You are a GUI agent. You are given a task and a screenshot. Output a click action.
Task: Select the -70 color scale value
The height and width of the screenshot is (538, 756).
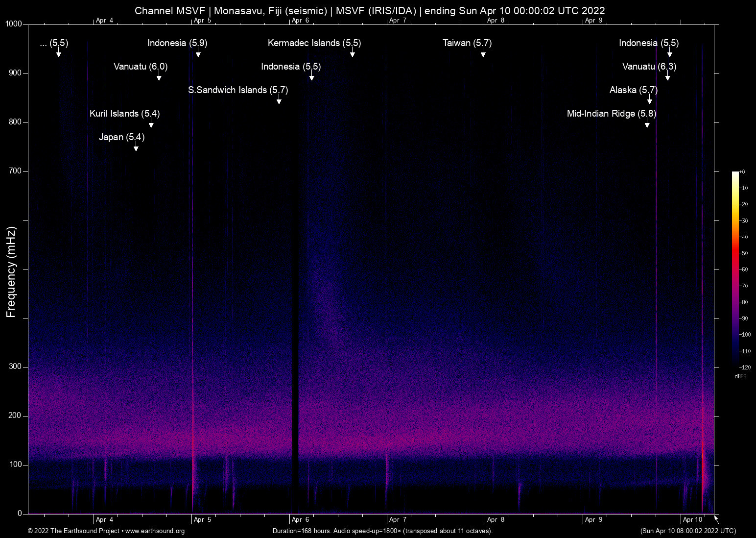point(744,286)
